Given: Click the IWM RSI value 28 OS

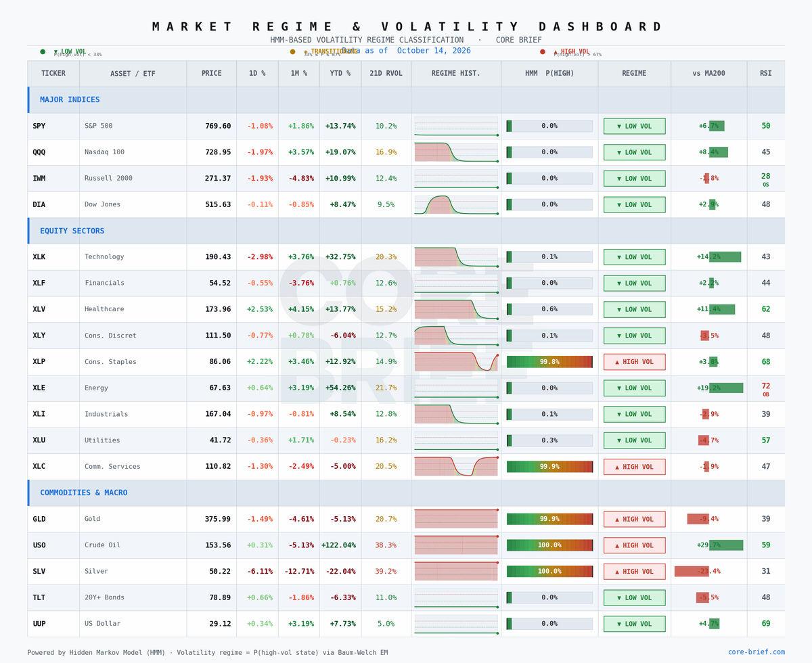Looking at the screenshot, I should click(x=766, y=180).
